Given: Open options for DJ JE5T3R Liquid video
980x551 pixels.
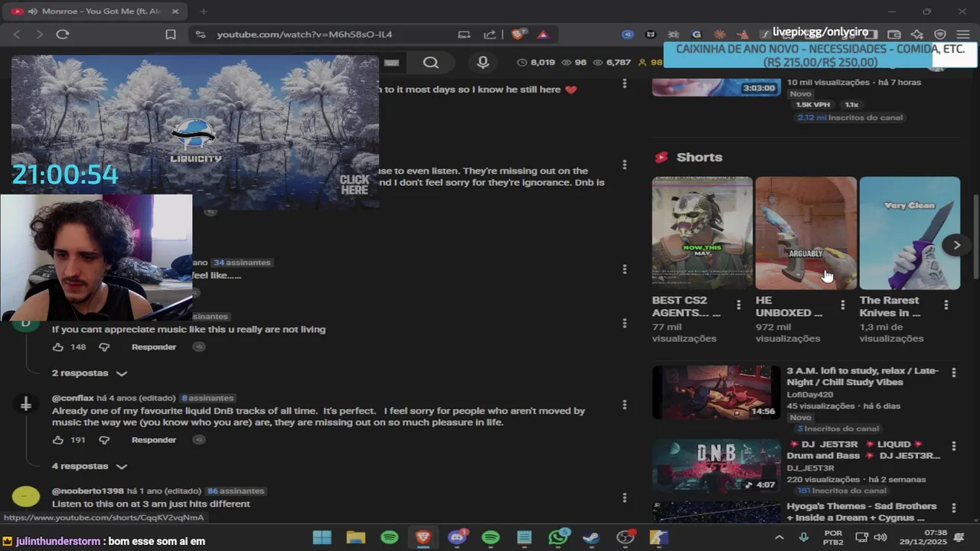Looking at the screenshot, I should [x=953, y=446].
